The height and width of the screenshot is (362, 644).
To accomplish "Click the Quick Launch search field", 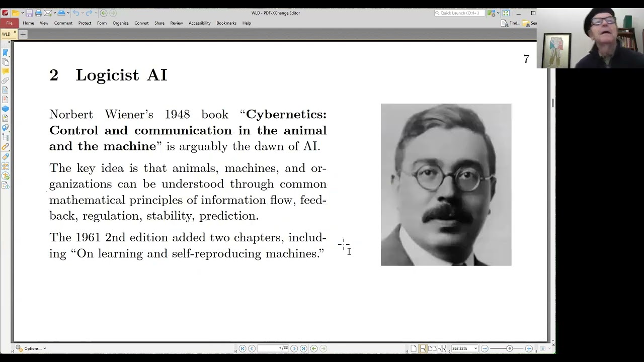I will tap(459, 13).
